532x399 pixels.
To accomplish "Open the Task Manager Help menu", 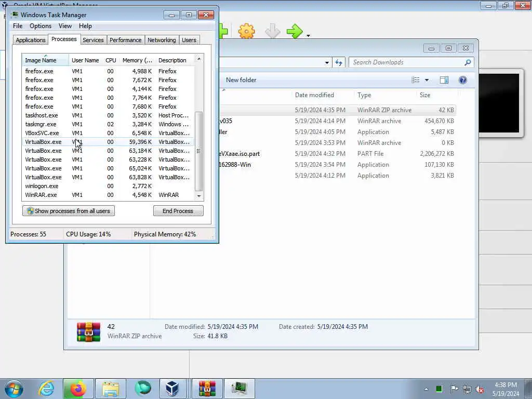I will point(85,26).
